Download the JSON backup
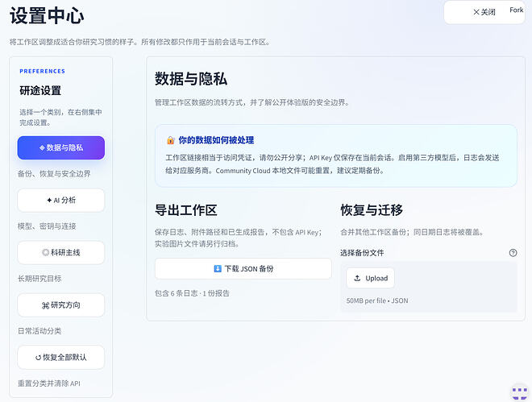The image size is (532, 402). pyautogui.click(x=243, y=269)
